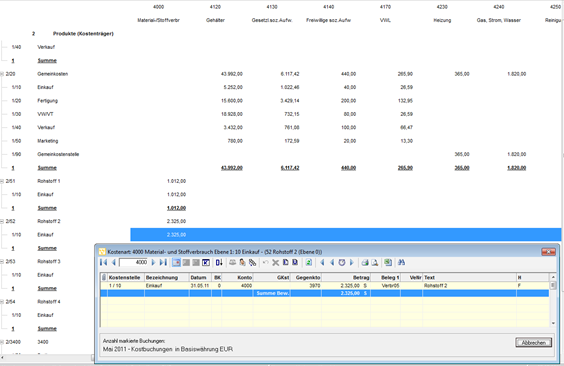Click the second document icon right of copy
This screenshot has width=564, height=366.
295,262
